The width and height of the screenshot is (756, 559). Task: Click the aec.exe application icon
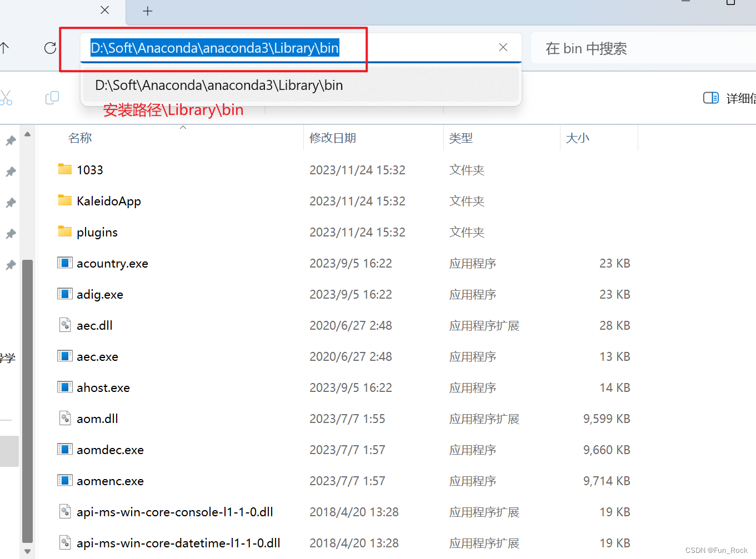65,356
